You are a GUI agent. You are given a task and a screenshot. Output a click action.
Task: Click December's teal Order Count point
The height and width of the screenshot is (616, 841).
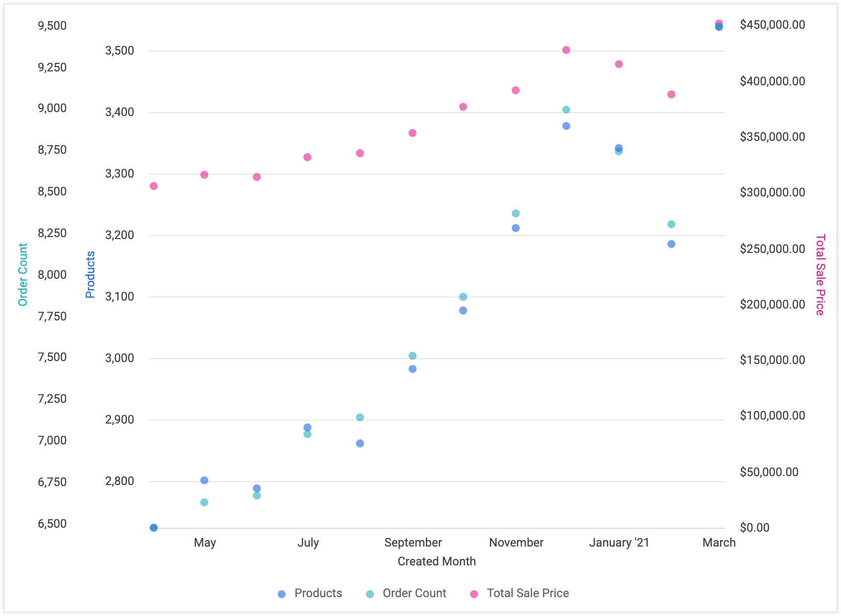point(566,110)
